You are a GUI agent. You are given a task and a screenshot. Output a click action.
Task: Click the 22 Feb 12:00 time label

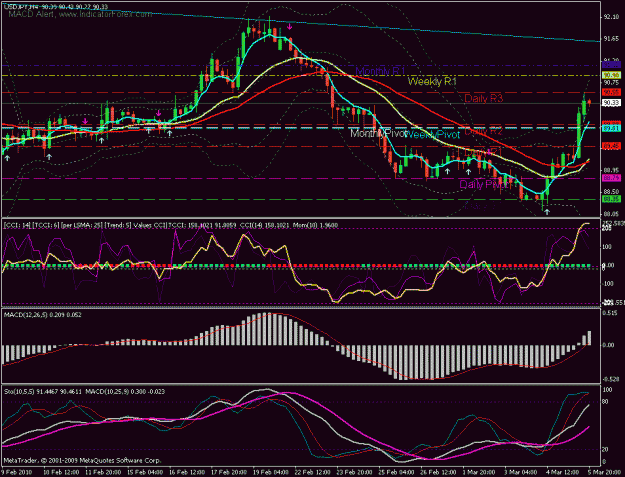312,472
